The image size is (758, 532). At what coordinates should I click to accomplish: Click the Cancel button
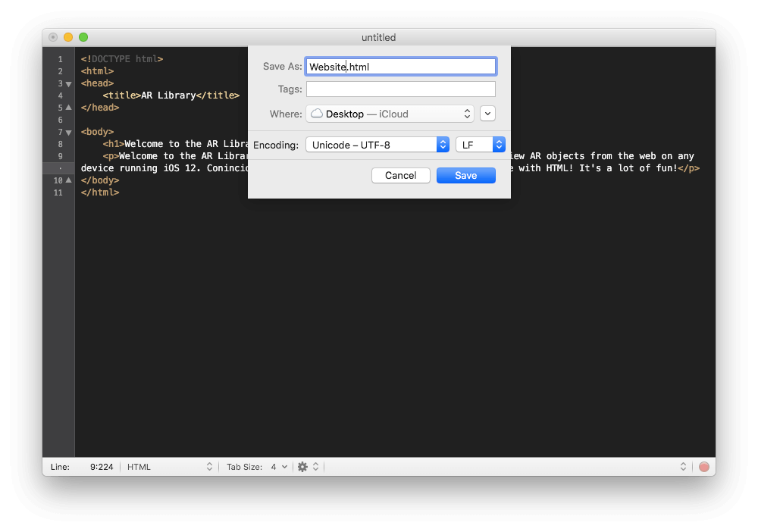(400, 176)
